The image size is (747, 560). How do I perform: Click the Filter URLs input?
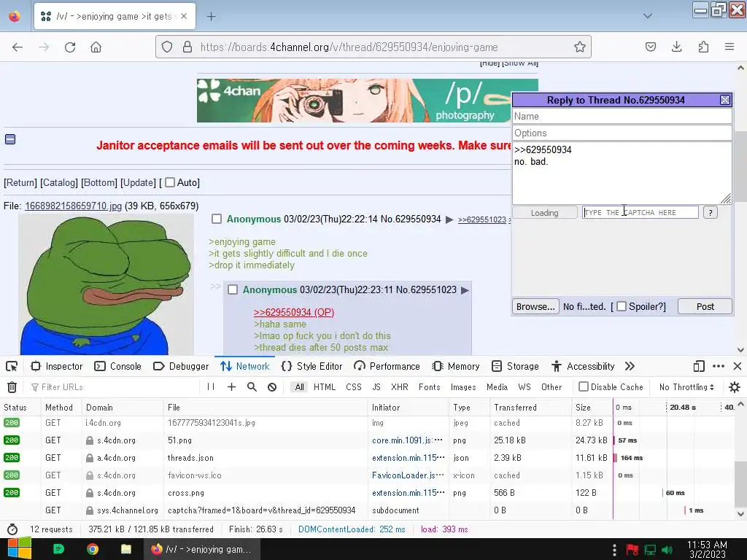click(x=115, y=387)
